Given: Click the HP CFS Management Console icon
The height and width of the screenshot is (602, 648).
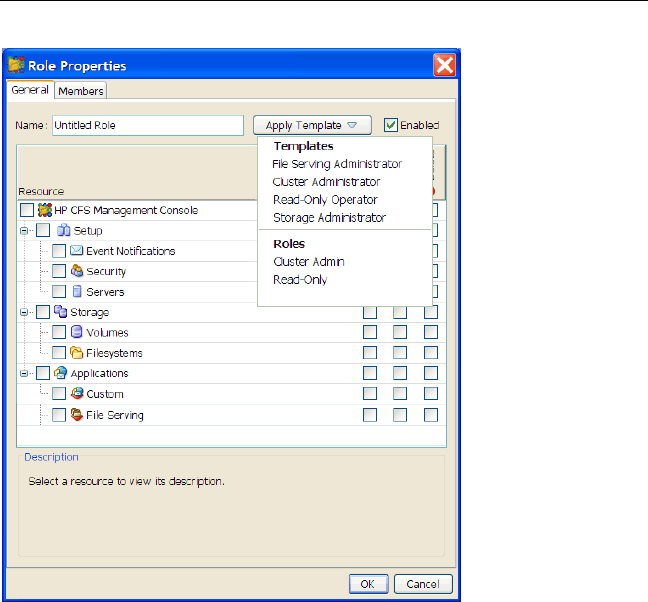Looking at the screenshot, I should (x=44, y=210).
